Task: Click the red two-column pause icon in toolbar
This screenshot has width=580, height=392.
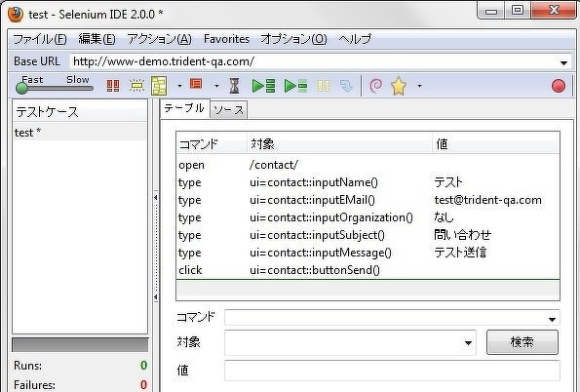Action: pyautogui.click(x=113, y=86)
